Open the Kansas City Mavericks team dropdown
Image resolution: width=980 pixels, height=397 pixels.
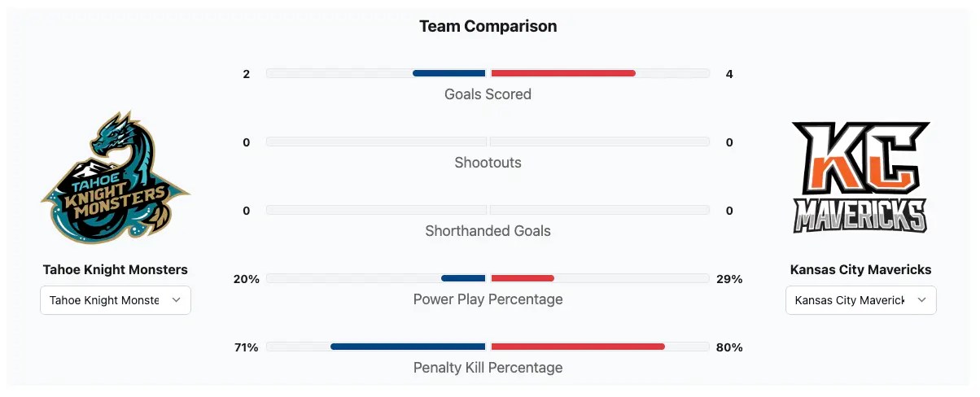click(860, 300)
